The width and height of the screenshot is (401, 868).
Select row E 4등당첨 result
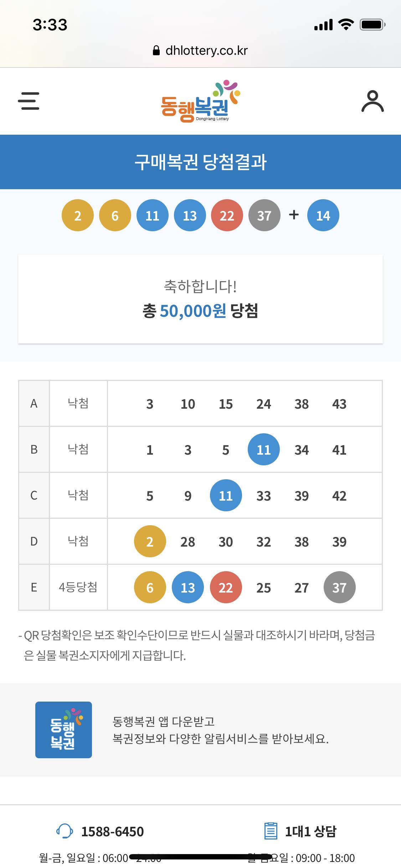point(78,587)
